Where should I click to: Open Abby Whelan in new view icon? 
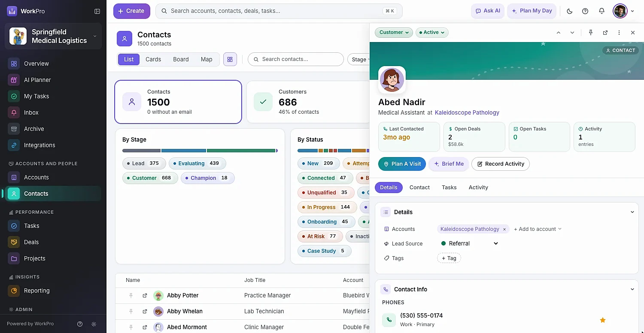pos(145,311)
